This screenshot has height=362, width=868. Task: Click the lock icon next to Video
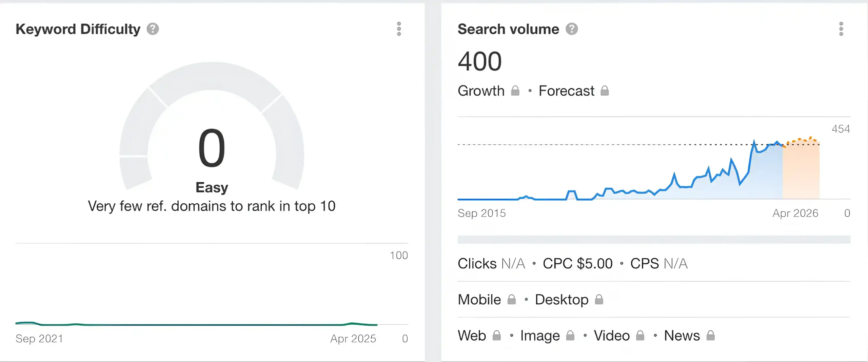(x=640, y=336)
